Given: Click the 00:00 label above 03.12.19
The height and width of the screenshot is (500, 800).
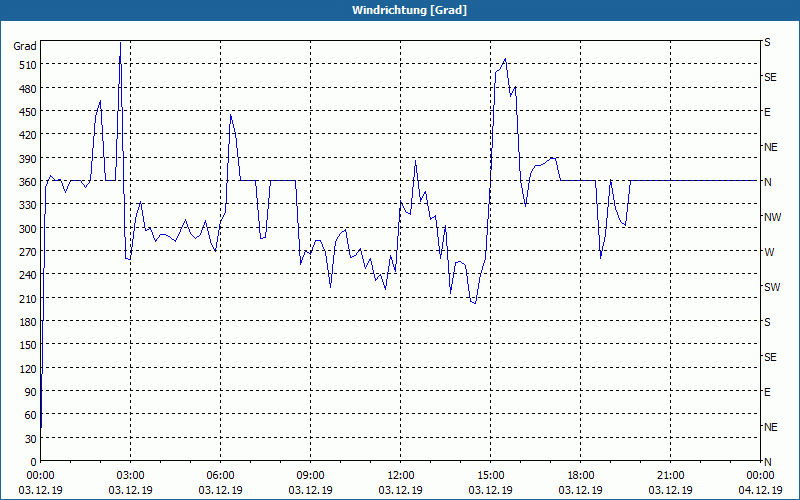Looking at the screenshot, I should [40, 476].
